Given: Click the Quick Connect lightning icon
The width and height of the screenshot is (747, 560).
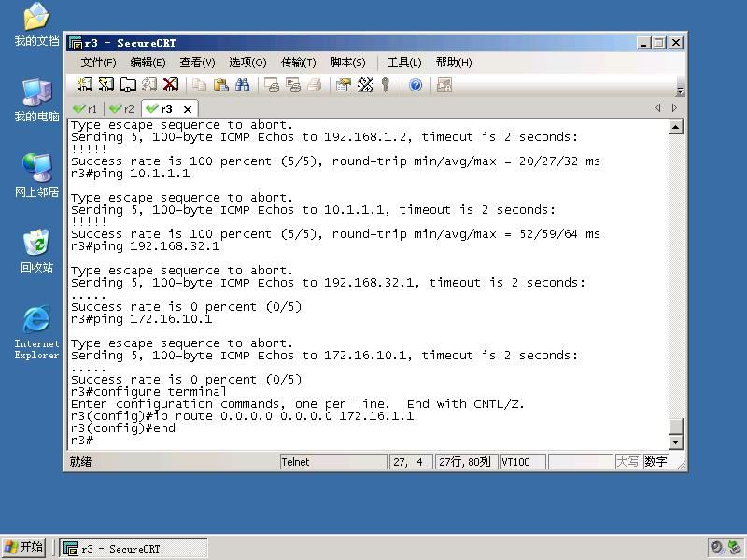Looking at the screenshot, I should point(106,85).
